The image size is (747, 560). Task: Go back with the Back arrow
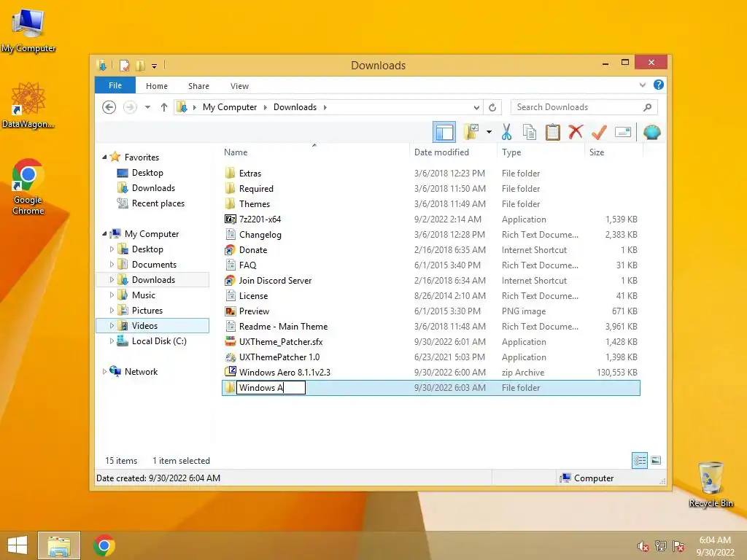point(109,107)
